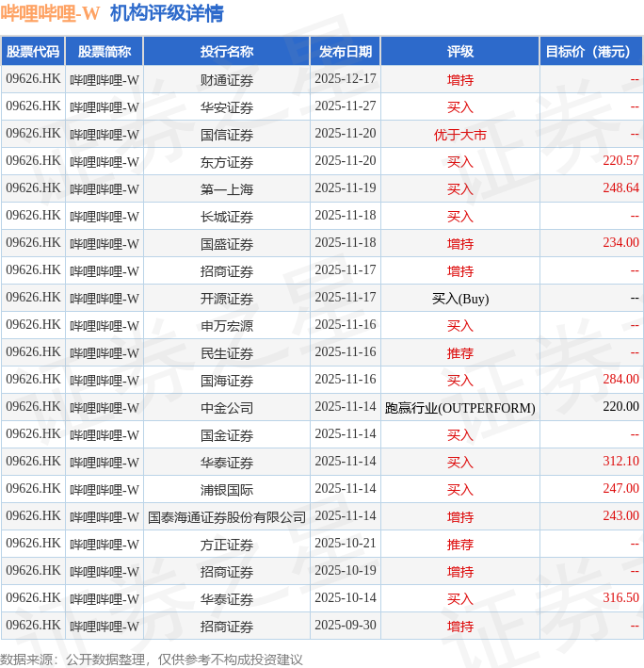Click the 目标价（港元） column header
This screenshot has width=644, height=668.
(591, 52)
